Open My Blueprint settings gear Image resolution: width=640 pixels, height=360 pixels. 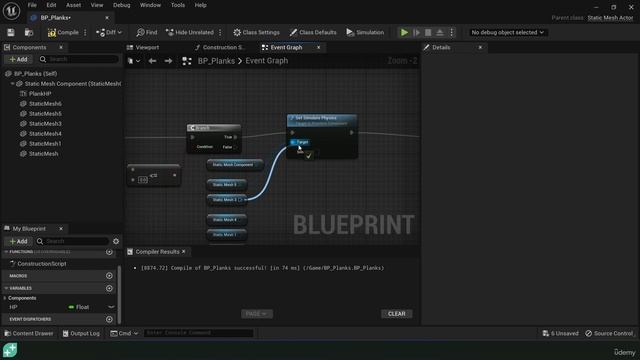(x=116, y=241)
